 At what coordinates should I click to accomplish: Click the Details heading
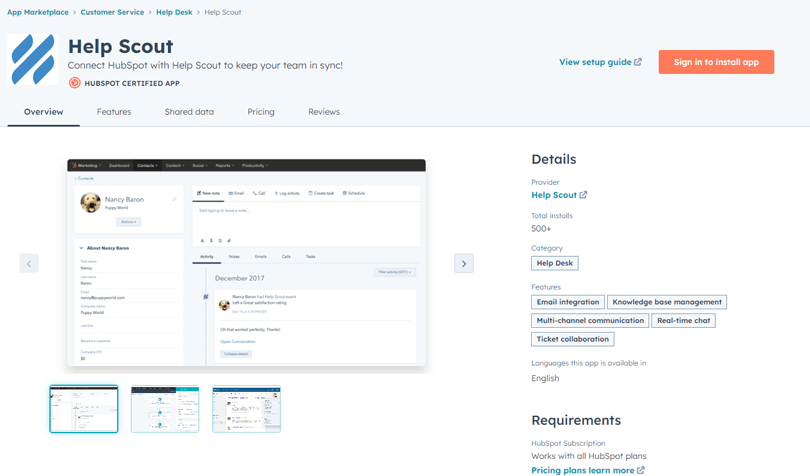[x=554, y=159]
